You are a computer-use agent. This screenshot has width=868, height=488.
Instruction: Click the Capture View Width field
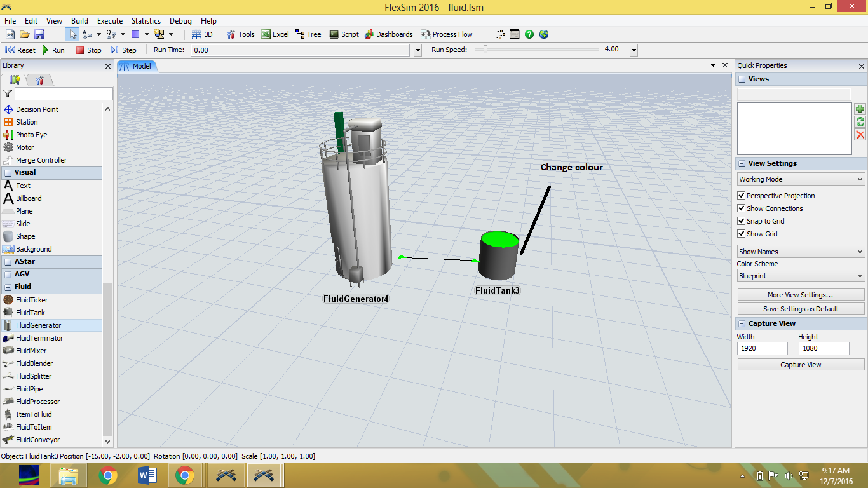pyautogui.click(x=762, y=348)
